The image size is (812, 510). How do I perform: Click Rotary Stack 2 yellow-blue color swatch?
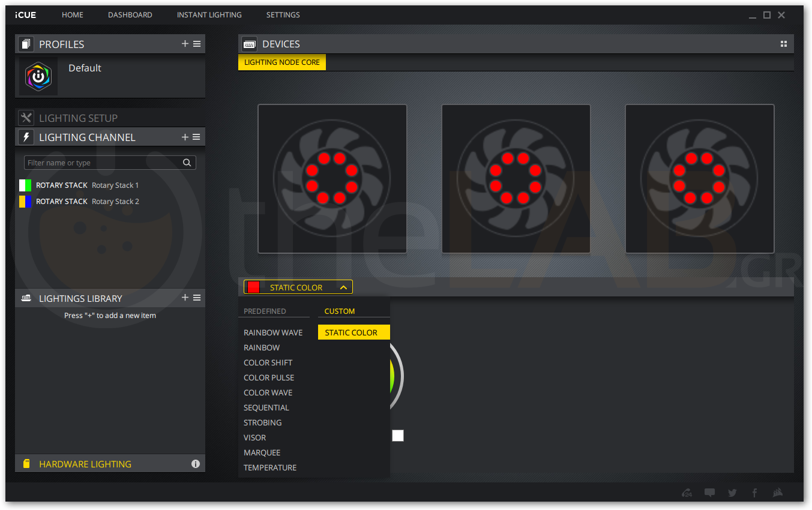point(25,202)
